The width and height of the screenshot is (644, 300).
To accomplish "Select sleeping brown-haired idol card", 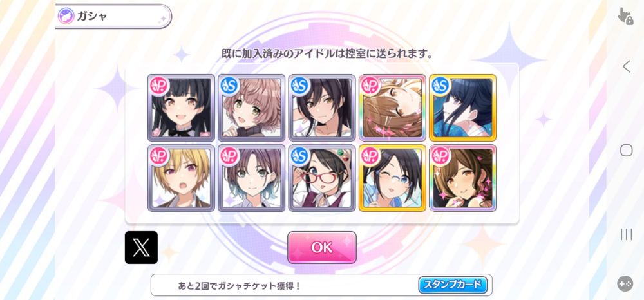I will [392, 108].
